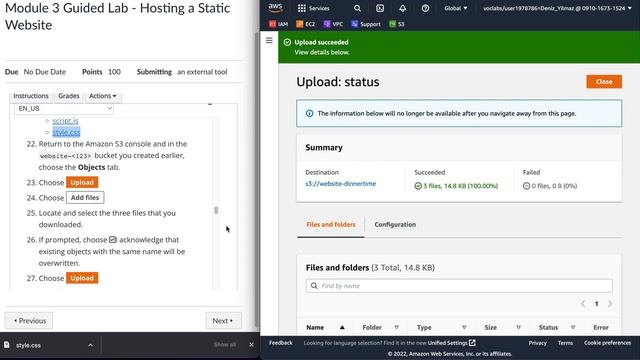The width and height of the screenshot is (640, 360).
Task: Open the notifications bell
Action: [x=402, y=8]
